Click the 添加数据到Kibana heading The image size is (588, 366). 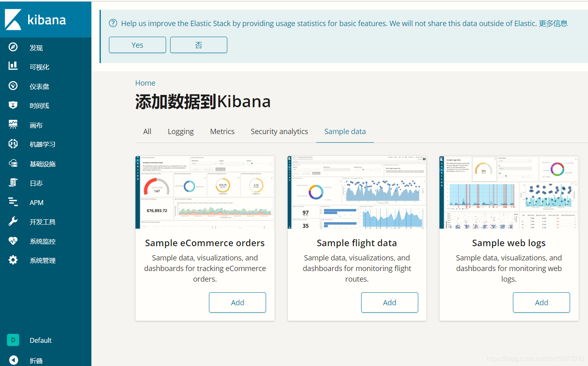click(x=203, y=101)
